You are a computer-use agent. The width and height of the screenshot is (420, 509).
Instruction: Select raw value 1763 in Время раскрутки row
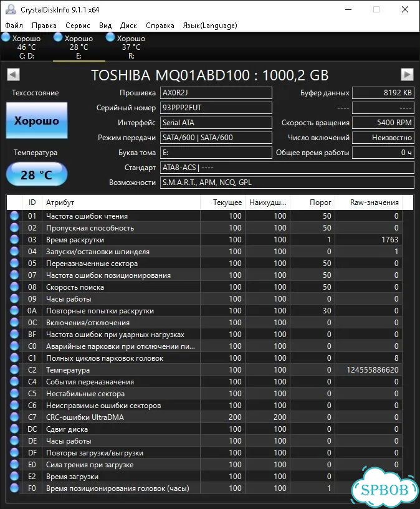(389, 240)
